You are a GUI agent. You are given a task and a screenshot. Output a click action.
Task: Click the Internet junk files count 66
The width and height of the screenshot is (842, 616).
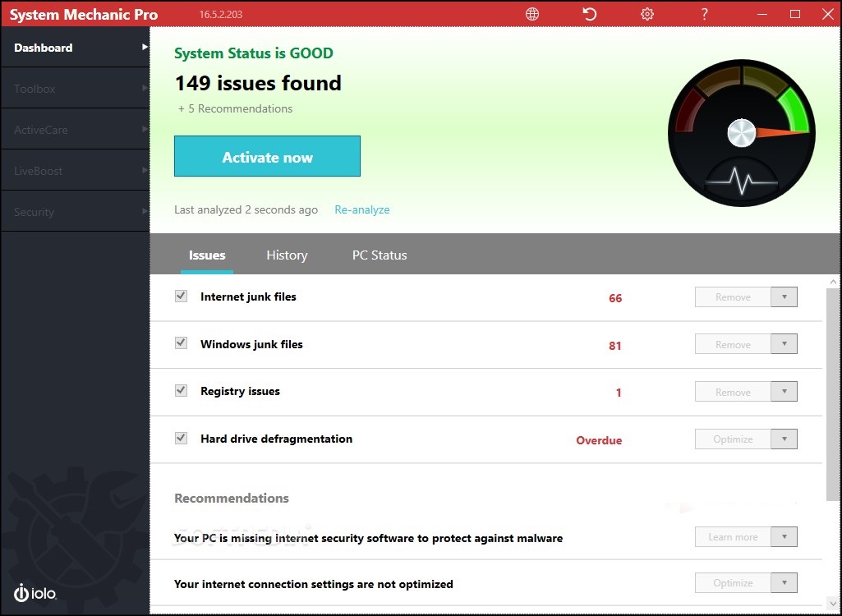click(x=615, y=298)
